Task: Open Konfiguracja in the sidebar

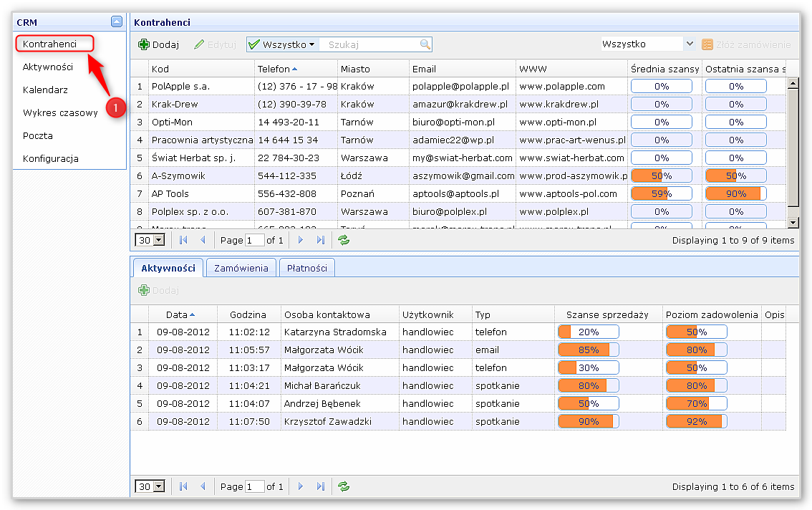Action: (x=50, y=158)
